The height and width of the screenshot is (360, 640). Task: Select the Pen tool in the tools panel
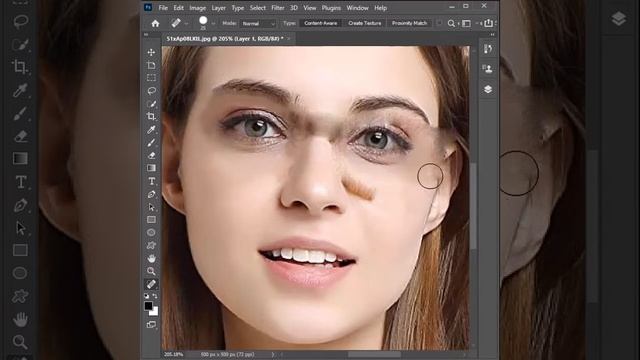(x=151, y=194)
